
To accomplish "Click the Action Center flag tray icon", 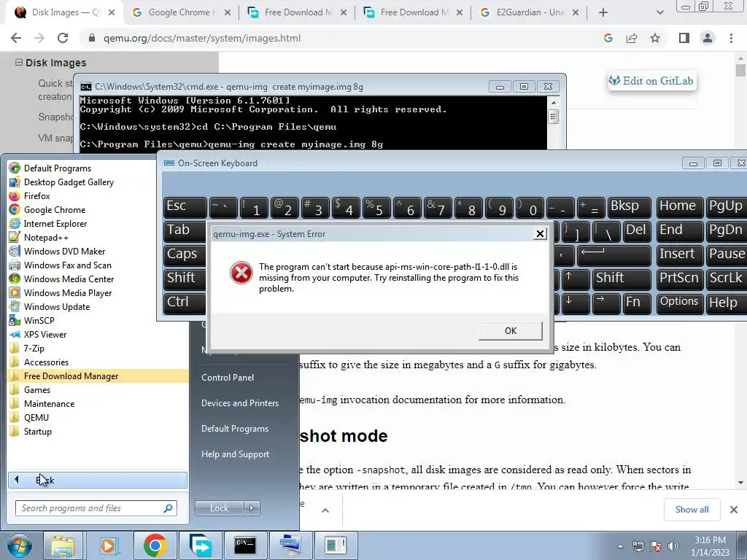I will [656, 546].
